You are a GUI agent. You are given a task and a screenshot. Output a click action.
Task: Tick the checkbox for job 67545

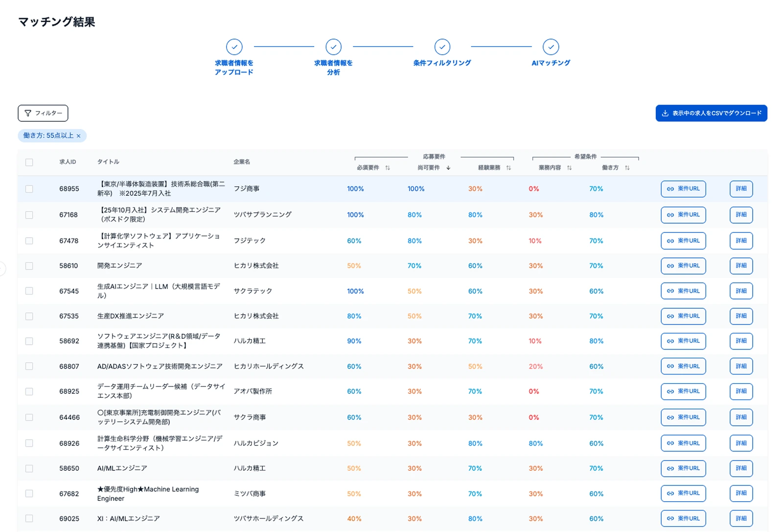29,291
